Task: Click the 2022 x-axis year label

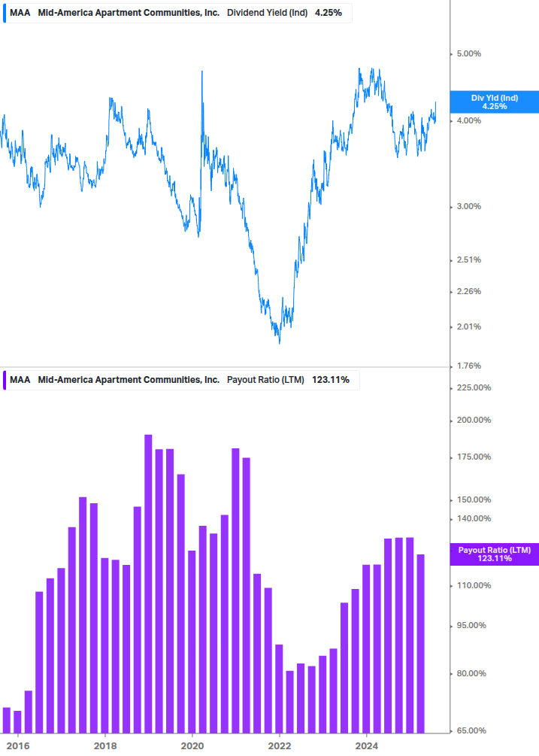Action: point(280,746)
